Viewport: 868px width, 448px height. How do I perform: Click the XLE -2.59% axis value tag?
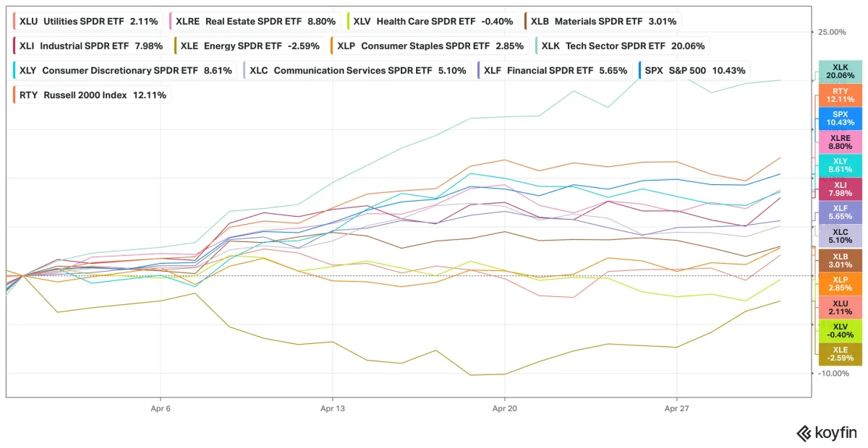[840, 353]
